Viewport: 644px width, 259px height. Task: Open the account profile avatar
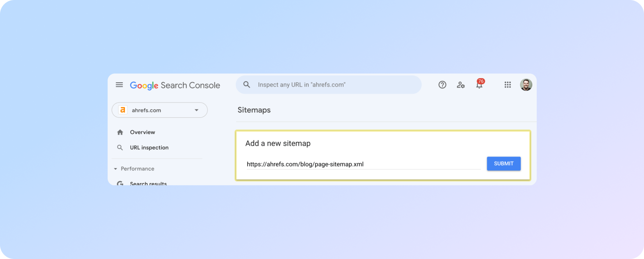(x=526, y=85)
